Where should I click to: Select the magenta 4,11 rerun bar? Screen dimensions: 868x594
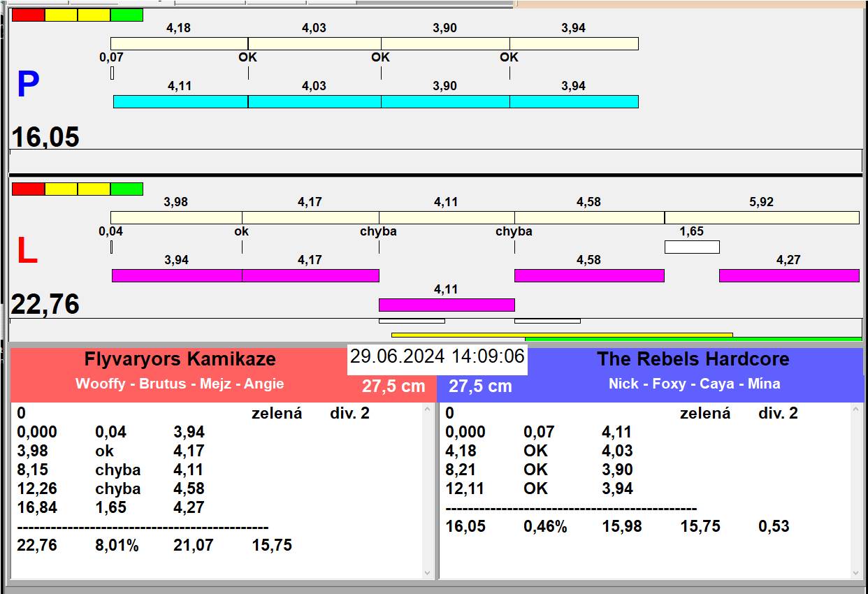[x=447, y=305]
